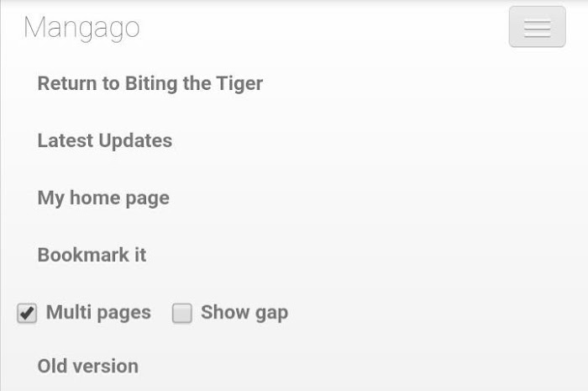The height and width of the screenshot is (391, 588).
Task: Click the Multi pages label text
Action: 98,313
